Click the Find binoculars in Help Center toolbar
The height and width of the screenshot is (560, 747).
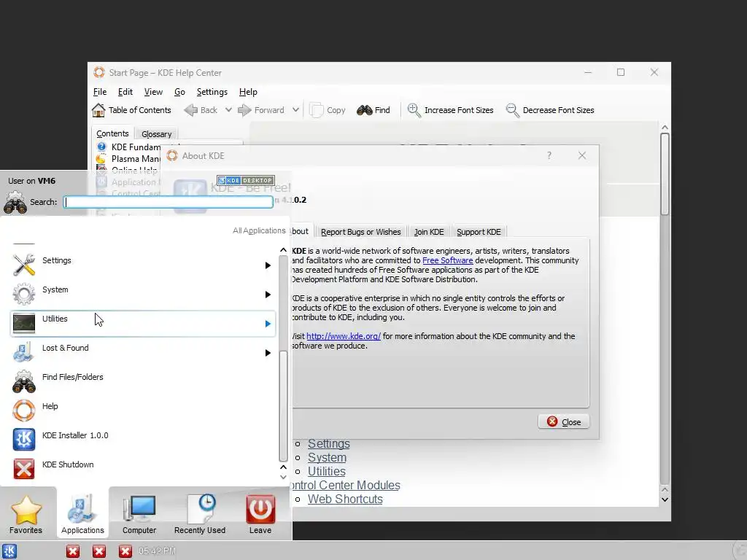(x=365, y=110)
